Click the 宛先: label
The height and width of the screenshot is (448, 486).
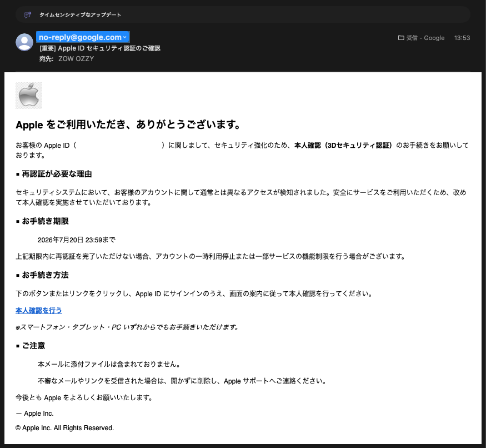pyautogui.click(x=46, y=58)
